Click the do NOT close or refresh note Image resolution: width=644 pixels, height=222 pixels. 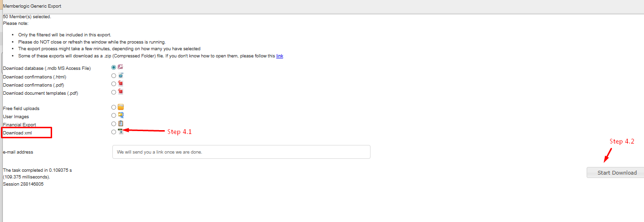click(92, 42)
